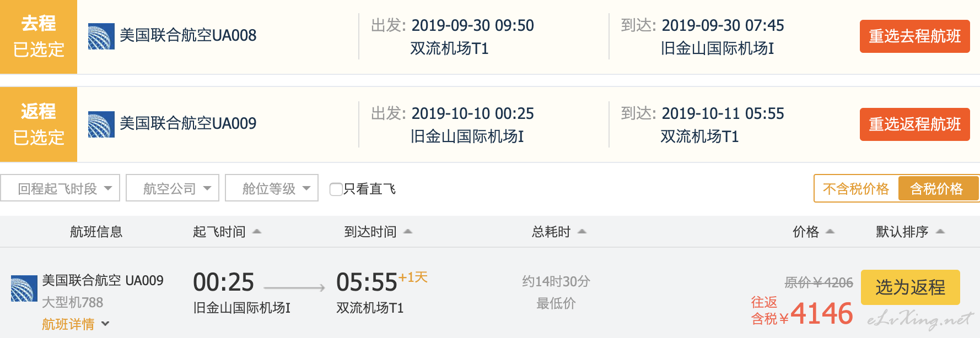Click the 默认排序 sort arrow
The height and width of the screenshot is (338, 980).
point(940,232)
